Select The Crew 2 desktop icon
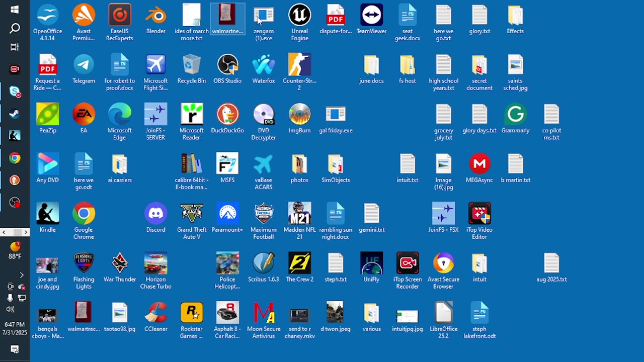 click(299, 268)
